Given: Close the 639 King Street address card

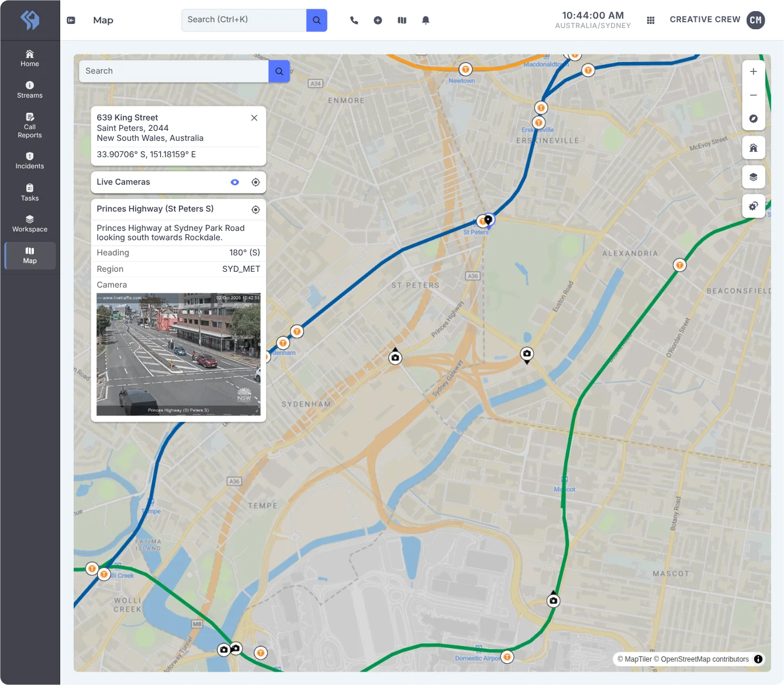Looking at the screenshot, I should [x=254, y=118].
